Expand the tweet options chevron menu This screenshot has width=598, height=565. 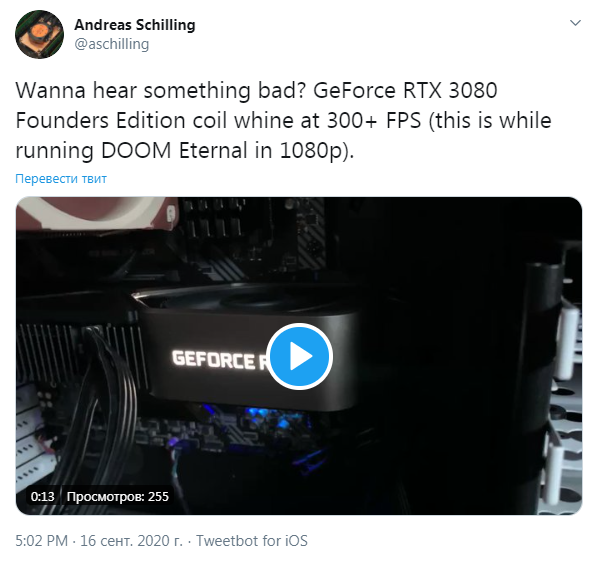point(575,23)
